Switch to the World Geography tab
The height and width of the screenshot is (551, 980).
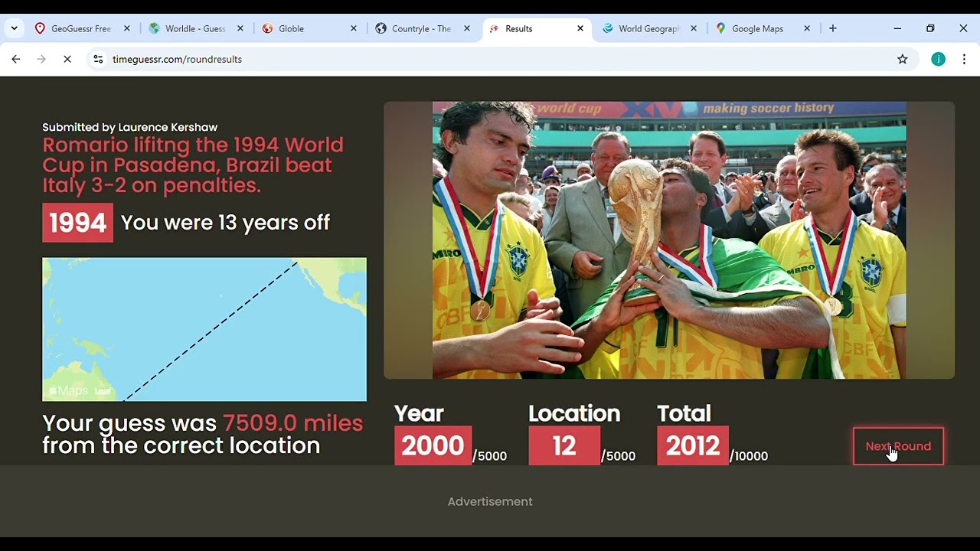pyautogui.click(x=648, y=28)
